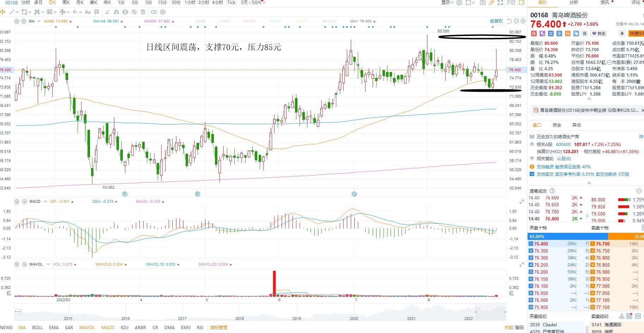Viewport: 644px width, 333px height.
Task: Expand the MACD sub-chart panel
Action: coord(522,202)
